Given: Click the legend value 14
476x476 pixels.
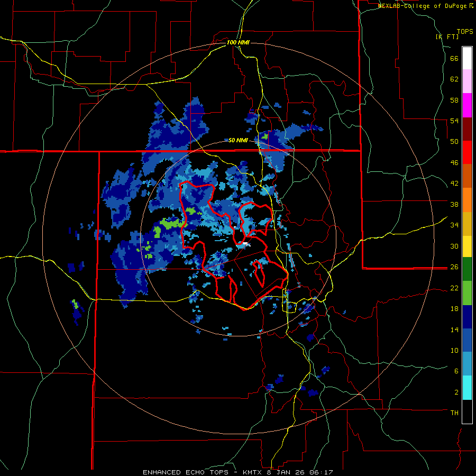Looking at the screenshot, I should coord(454,329).
